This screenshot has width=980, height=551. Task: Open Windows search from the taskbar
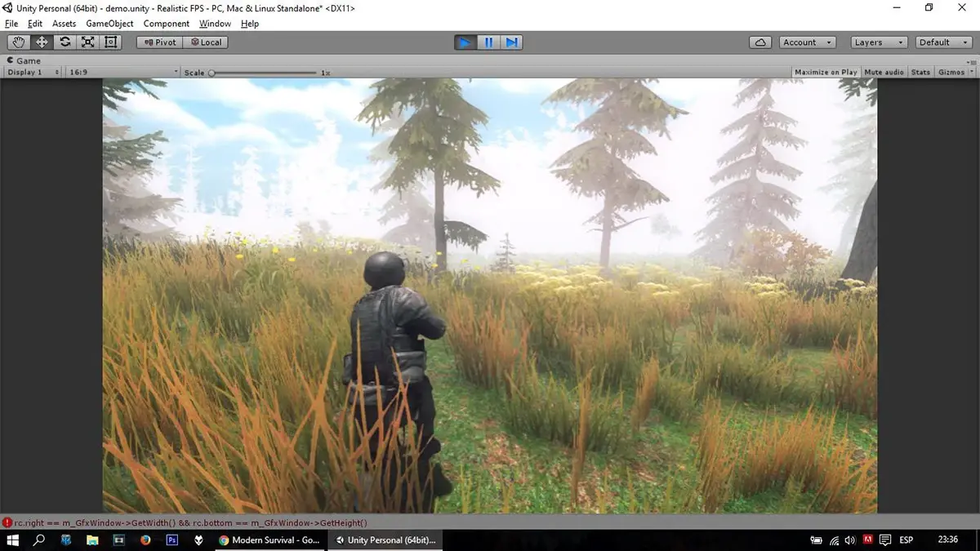tap(38, 540)
